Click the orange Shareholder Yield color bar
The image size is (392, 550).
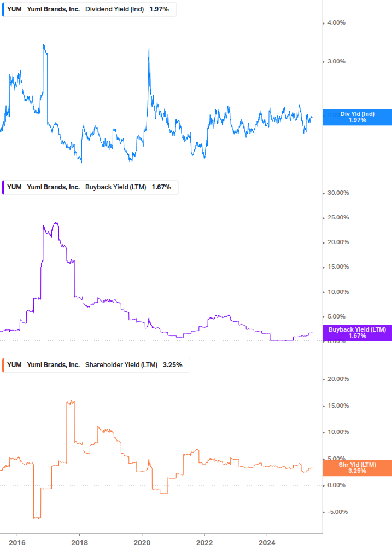(x=3, y=365)
